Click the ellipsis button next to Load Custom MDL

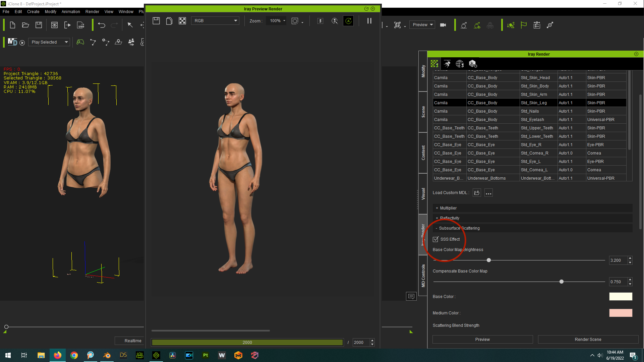tap(488, 193)
